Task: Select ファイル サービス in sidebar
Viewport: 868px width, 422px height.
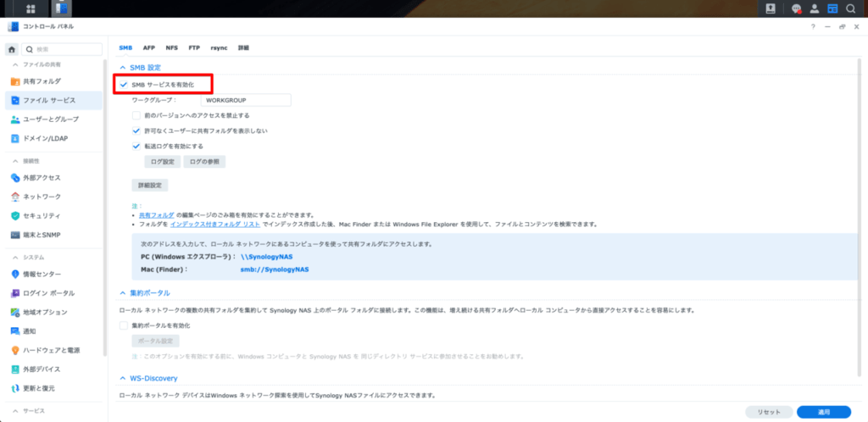Action: click(53, 100)
